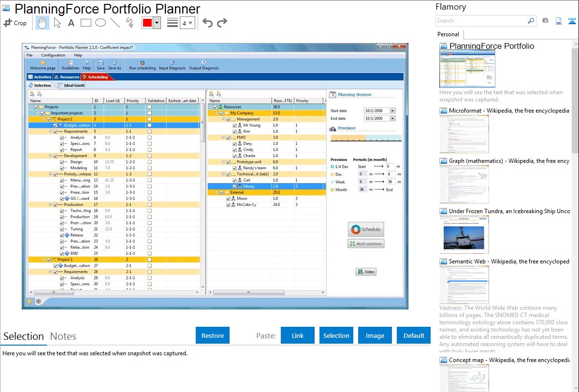Viewport: 579px width, 392px height.
Task: Click the round icon in PlanningForce status bar
Action: [38, 302]
